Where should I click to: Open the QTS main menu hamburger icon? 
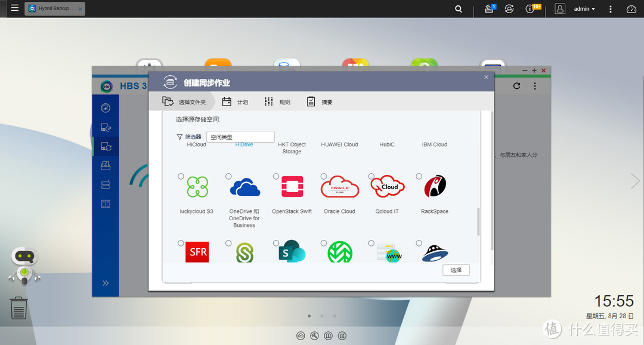pyautogui.click(x=15, y=8)
